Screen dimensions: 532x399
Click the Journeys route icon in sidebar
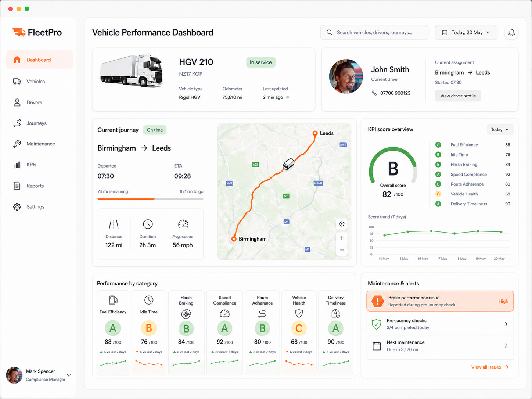click(17, 123)
